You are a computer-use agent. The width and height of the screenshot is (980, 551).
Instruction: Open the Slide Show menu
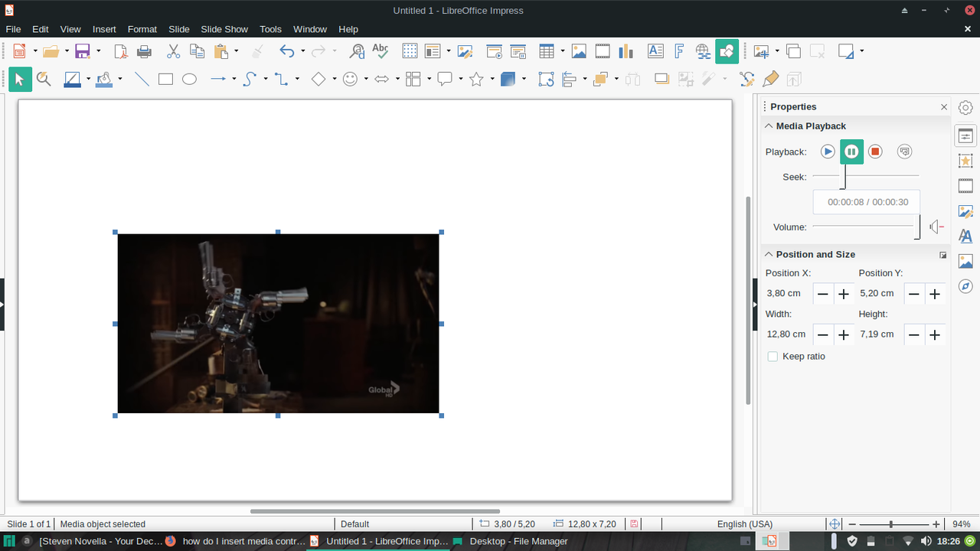[x=224, y=29]
